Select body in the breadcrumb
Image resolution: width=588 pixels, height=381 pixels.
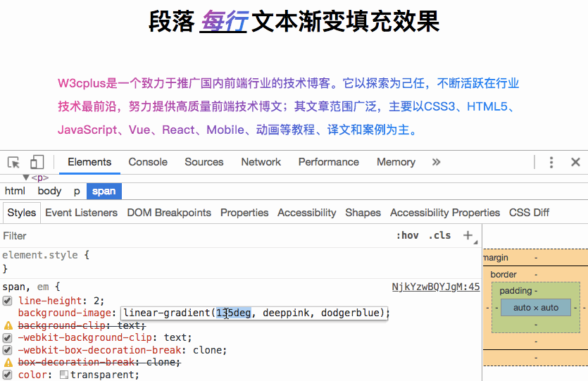click(x=49, y=192)
